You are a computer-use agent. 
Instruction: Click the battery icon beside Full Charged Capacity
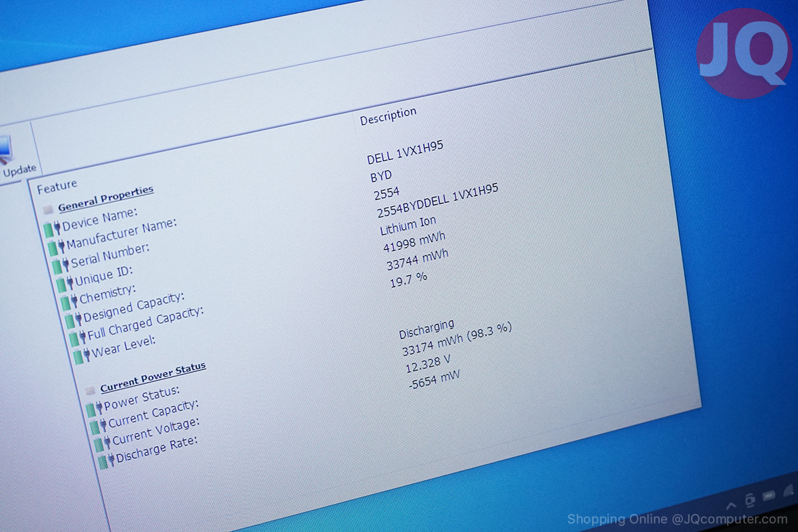[x=77, y=337]
